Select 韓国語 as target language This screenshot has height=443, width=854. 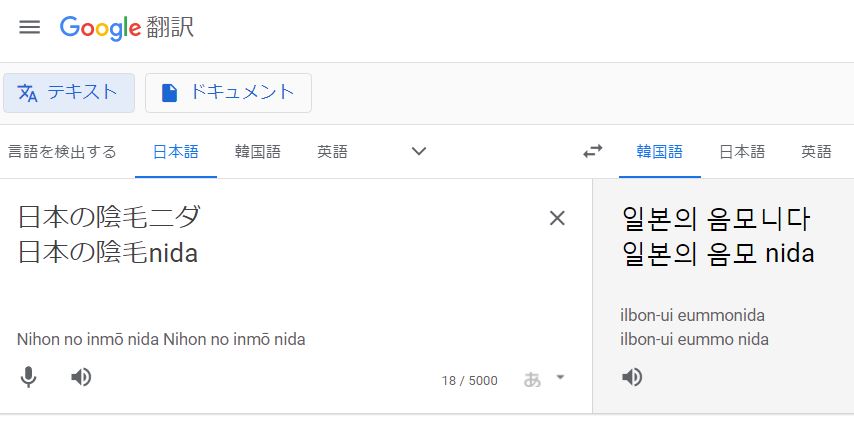660,152
